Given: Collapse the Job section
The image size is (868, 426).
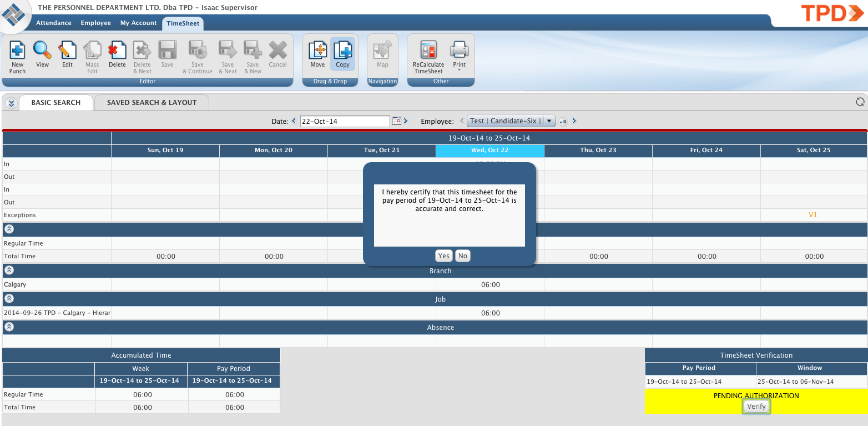Looking at the screenshot, I should 9,299.
